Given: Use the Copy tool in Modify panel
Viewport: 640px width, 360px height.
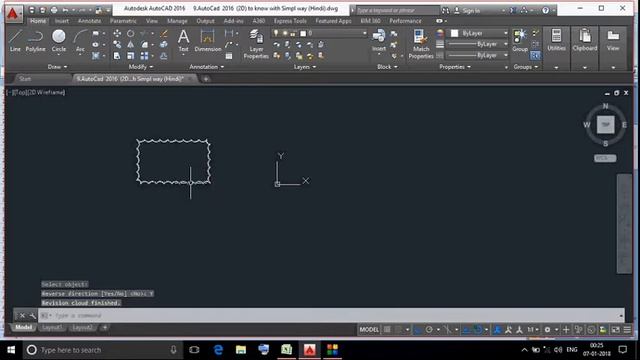Looking at the screenshot, I should (x=117, y=44).
